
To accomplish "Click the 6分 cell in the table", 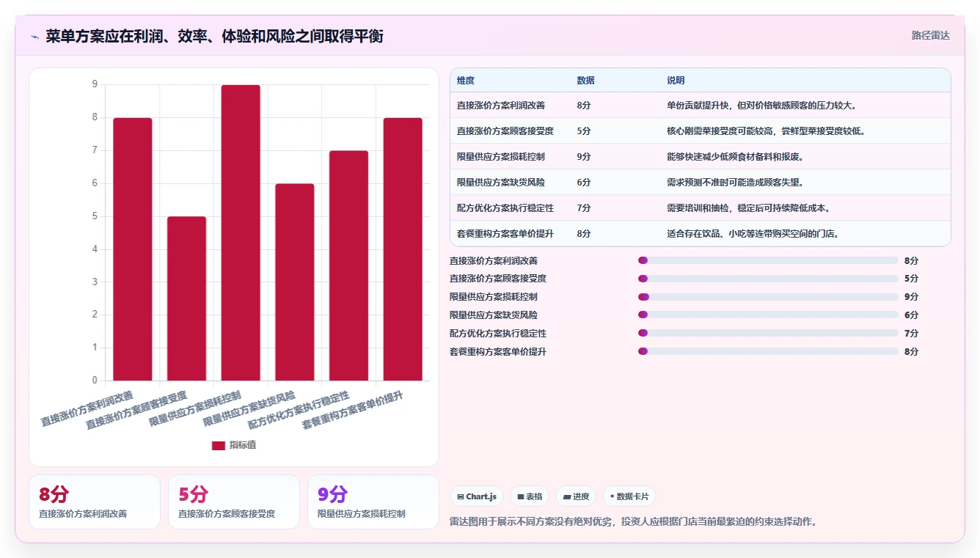I will click(584, 183).
